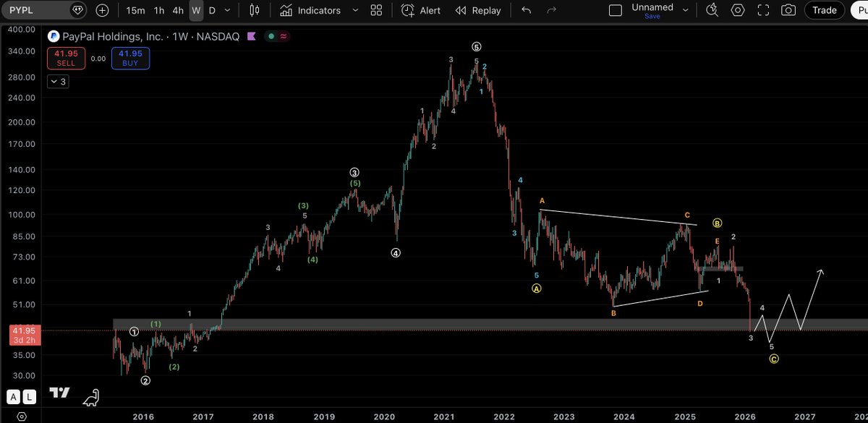Open the indicator templates grid icon
The image size is (868, 423).
(376, 10)
